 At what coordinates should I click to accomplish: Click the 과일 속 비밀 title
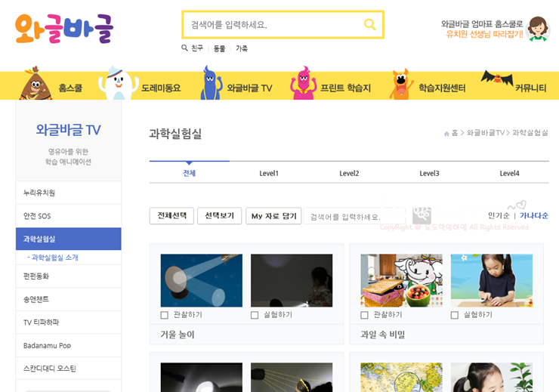(x=382, y=335)
